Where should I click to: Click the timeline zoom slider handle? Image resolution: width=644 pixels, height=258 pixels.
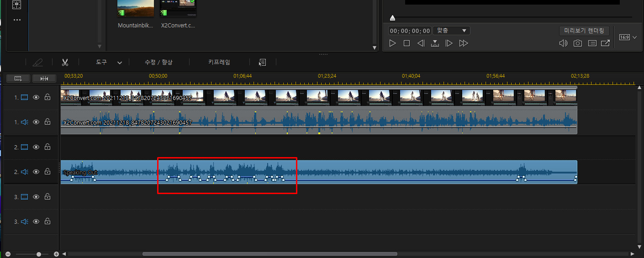(39, 254)
